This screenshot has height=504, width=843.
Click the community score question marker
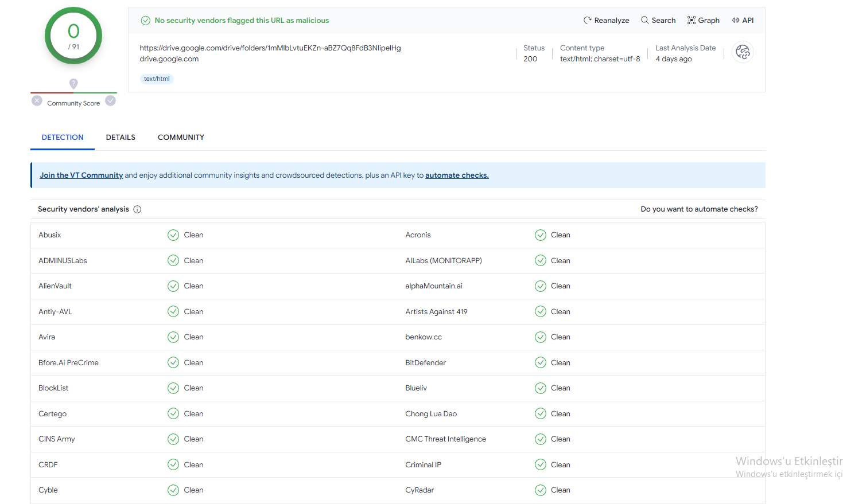tap(73, 84)
